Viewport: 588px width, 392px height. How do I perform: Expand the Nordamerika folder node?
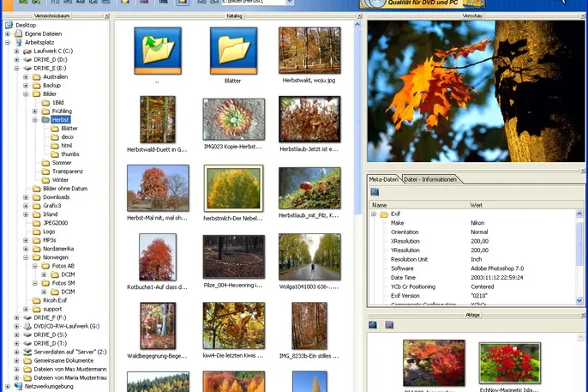[x=26, y=249]
